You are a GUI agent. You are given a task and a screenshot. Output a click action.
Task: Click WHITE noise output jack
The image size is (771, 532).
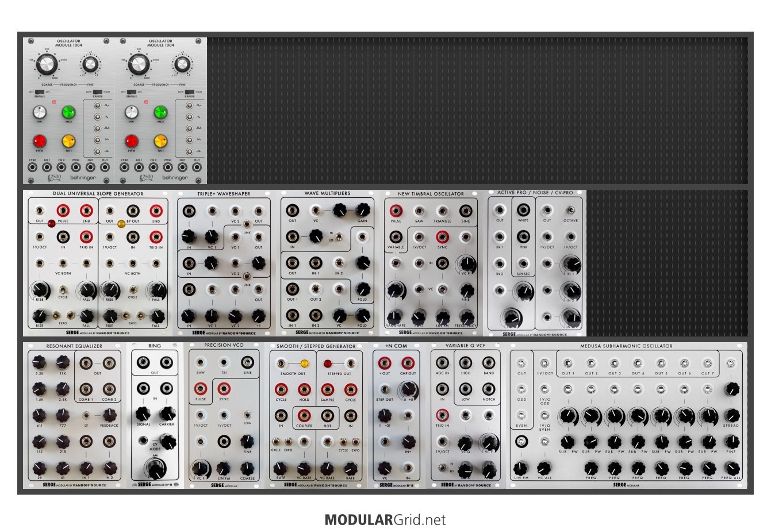523,210
